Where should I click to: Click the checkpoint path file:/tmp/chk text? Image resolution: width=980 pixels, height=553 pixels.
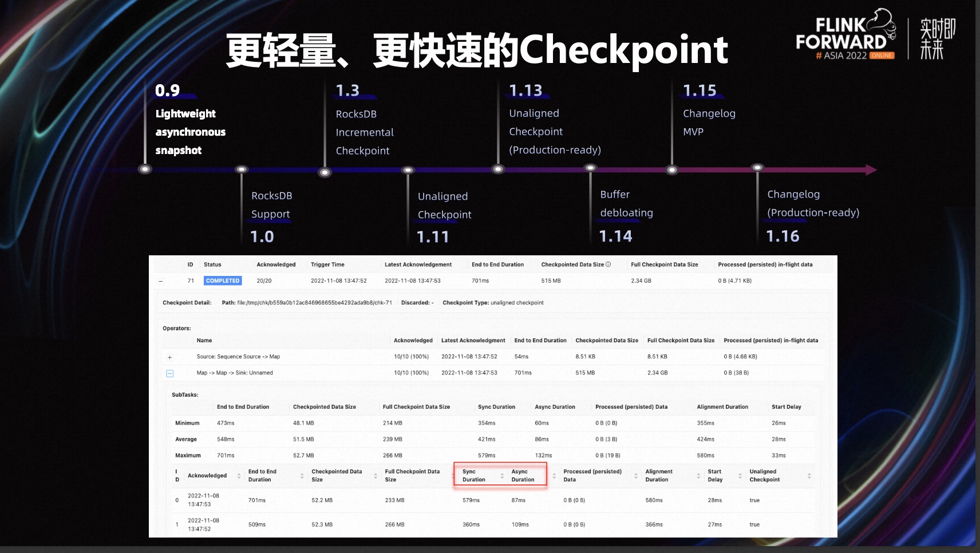314,303
